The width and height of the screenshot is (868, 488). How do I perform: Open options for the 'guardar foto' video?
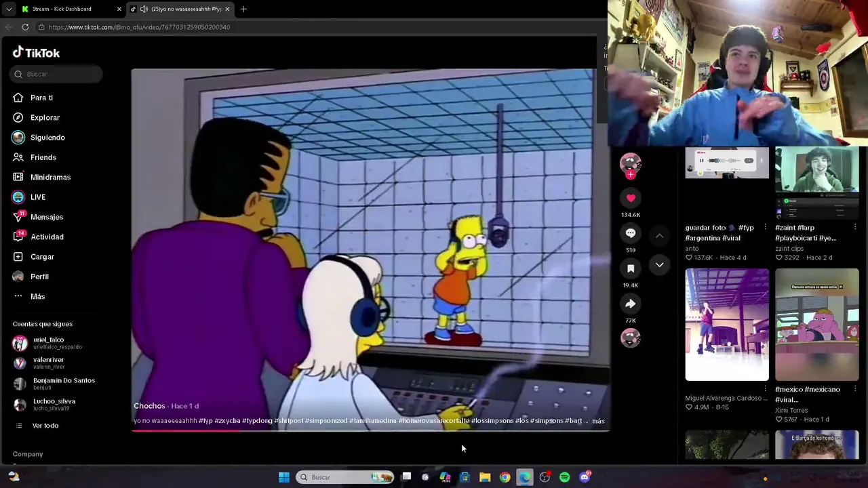(765, 227)
